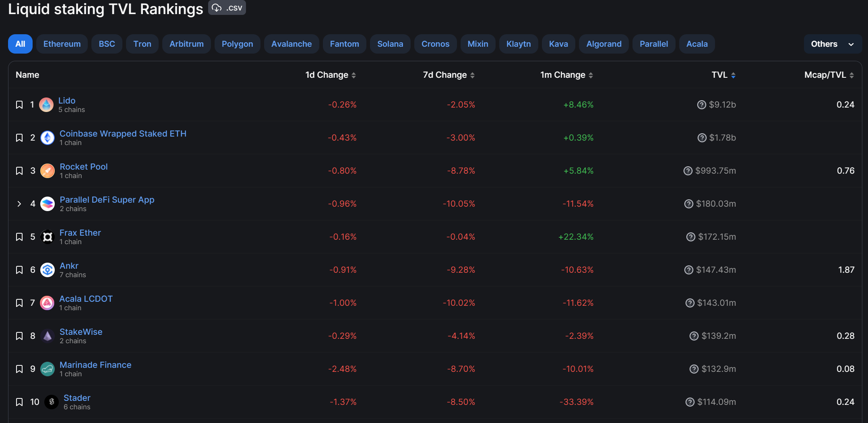Filter by Algorand chain
868x423 pixels.
tap(604, 44)
